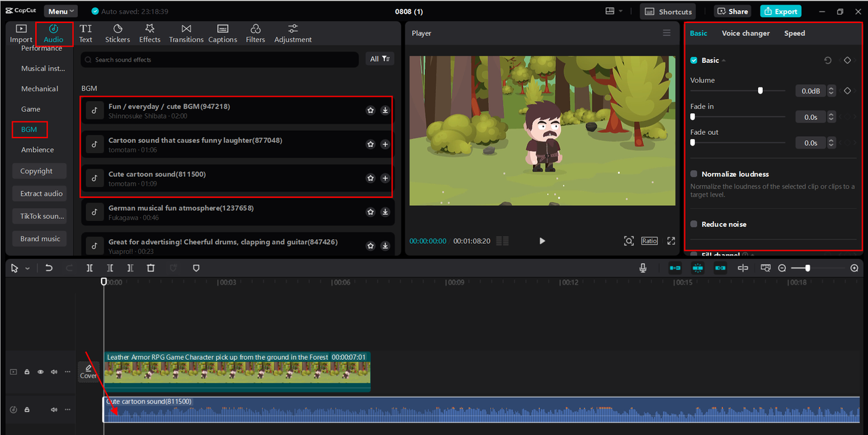Image resolution: width=868 pixels, height=435 pixels.
Task: Add a Volume keyframe
Action: pos(847,91)
